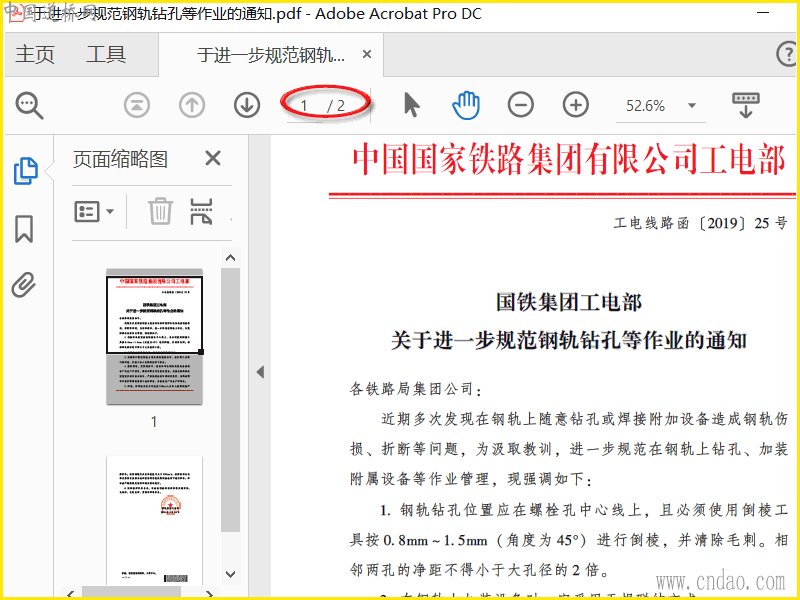Screen dimensions: 800x600
Task: Open the Help question mark icon
Action: pos(787,54)
